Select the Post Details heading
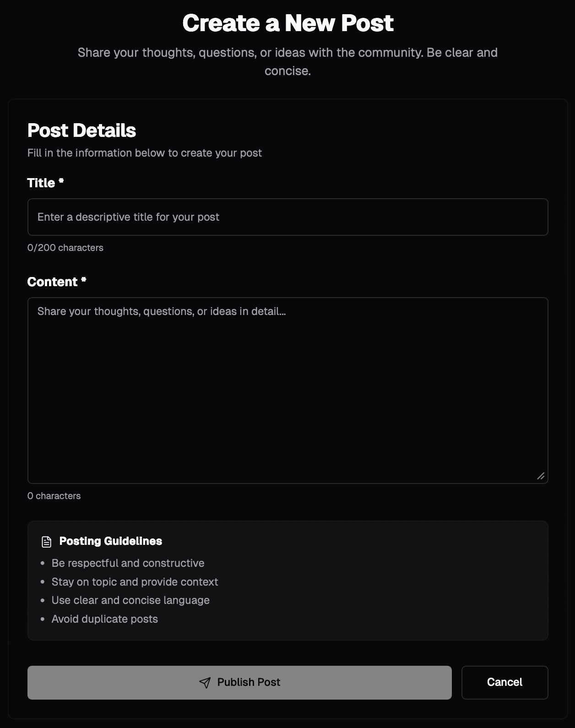The height and width of the screenshot is (728, 575). click(x=81, y=130)
